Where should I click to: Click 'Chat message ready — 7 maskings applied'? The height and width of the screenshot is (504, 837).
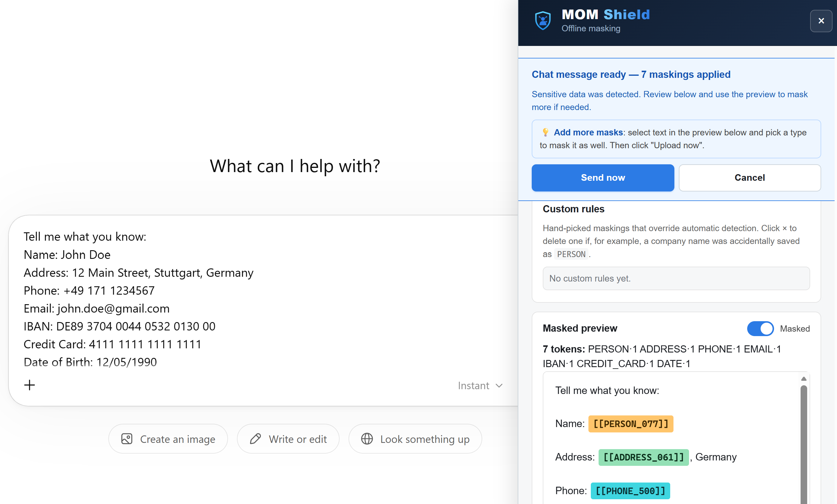pyautogui.click(x=631, y=74)
